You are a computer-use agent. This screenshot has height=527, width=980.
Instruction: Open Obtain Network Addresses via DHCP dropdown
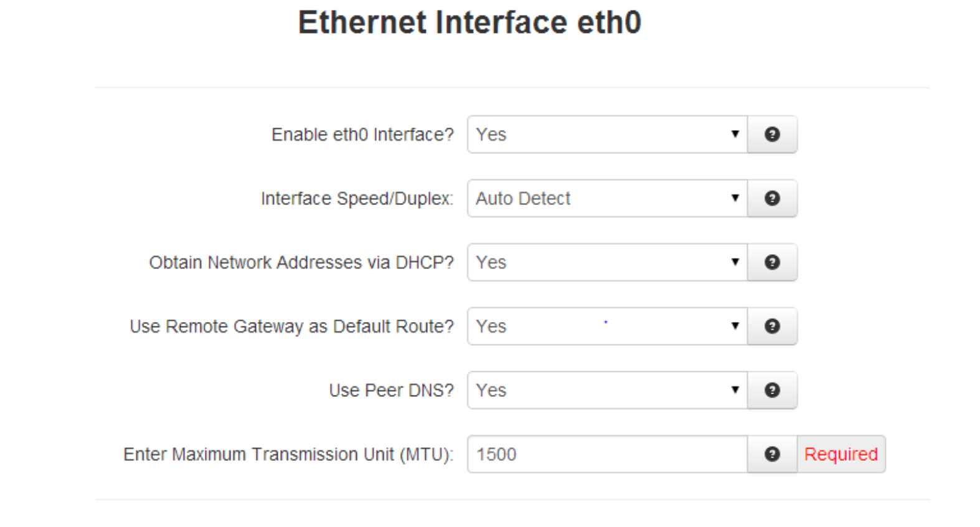point(607,262)
